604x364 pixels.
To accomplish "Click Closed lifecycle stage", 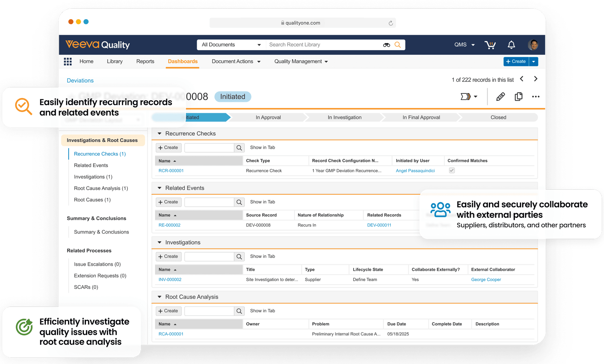I will tap(498, 118).
